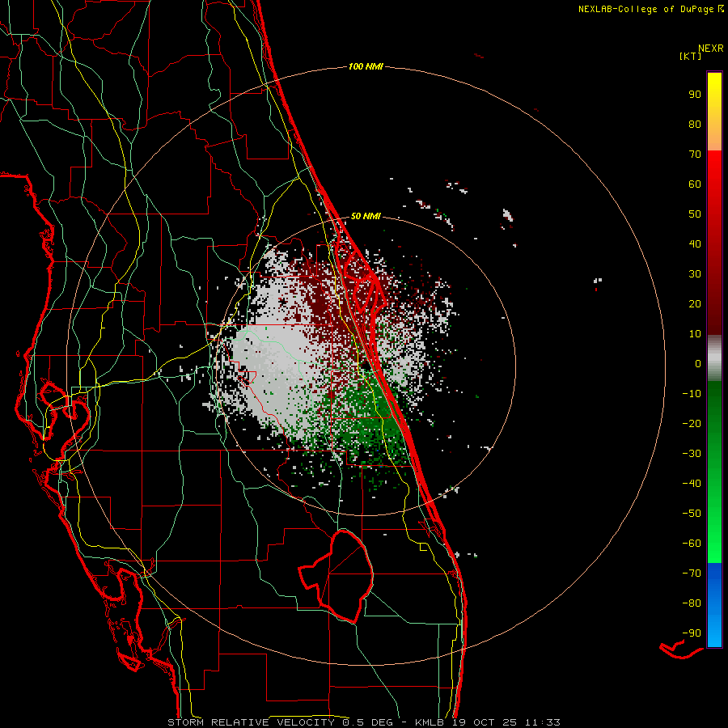Click the -60 value on the velocity scale
This screenshot has width=728, height=728.
(692, 544)
